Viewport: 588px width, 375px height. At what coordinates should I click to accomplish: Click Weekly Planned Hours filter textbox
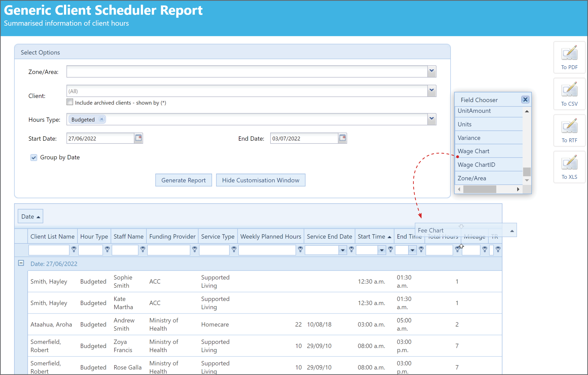[267, 250]
